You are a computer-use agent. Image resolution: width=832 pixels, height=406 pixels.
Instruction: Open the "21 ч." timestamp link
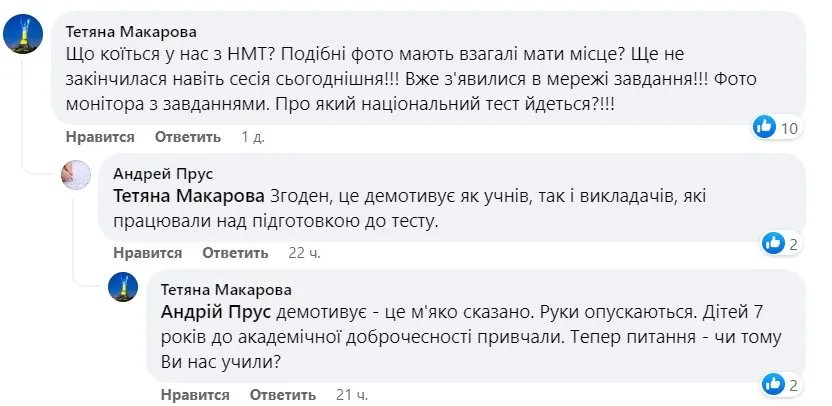coord(351,395)
